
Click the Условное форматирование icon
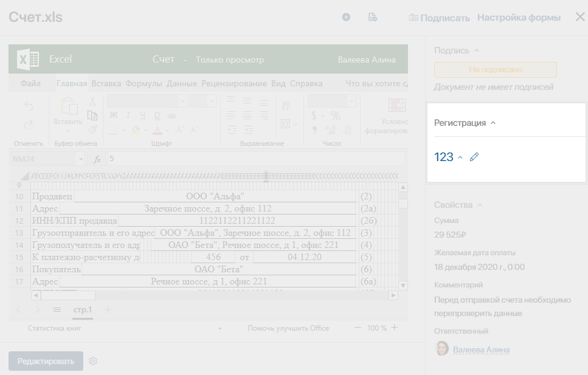pos(396,105)
